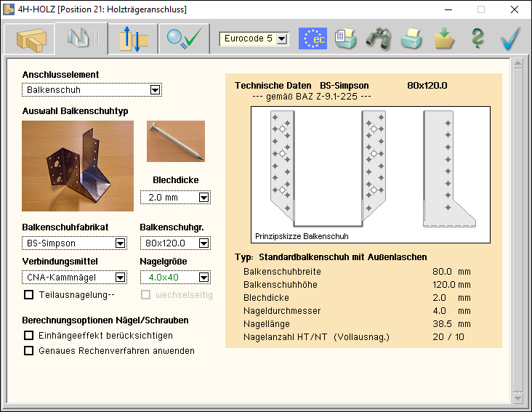Tick Genaues Rechenverfahren anwenden checkbox
This screenshot has width=532, height=412.
[x=29, y=350]
